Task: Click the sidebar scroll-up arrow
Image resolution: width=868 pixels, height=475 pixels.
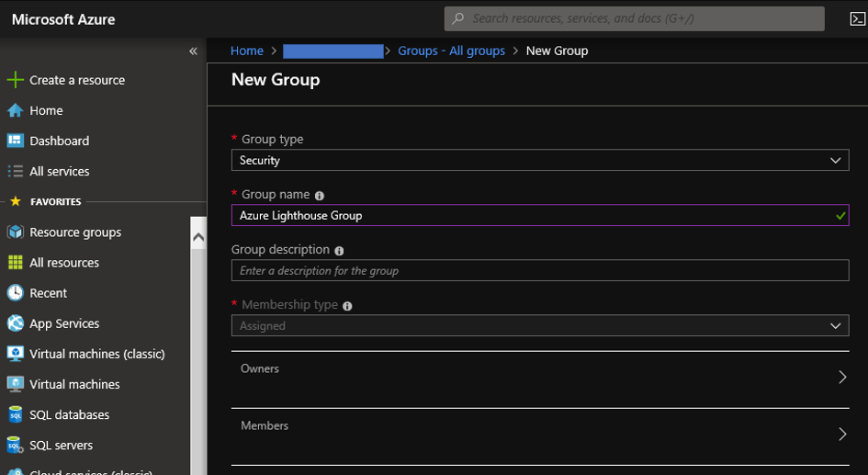Action: (198, 237)
